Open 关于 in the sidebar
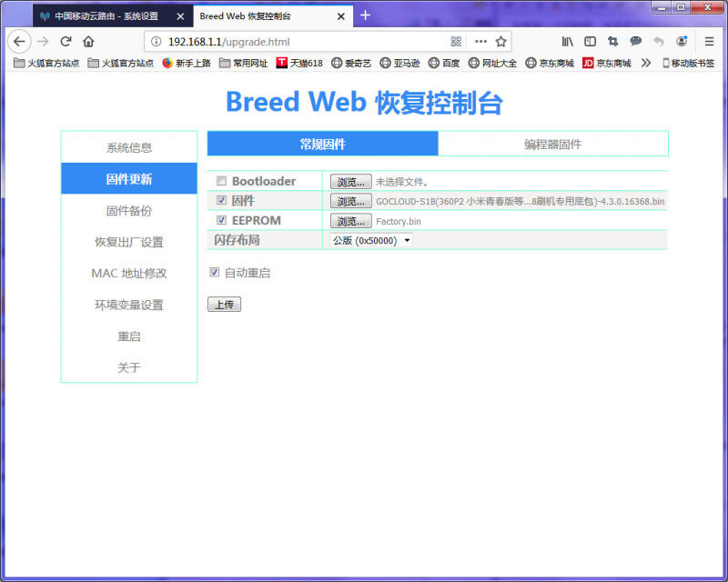Screen dimensions: 728x582 129,367
